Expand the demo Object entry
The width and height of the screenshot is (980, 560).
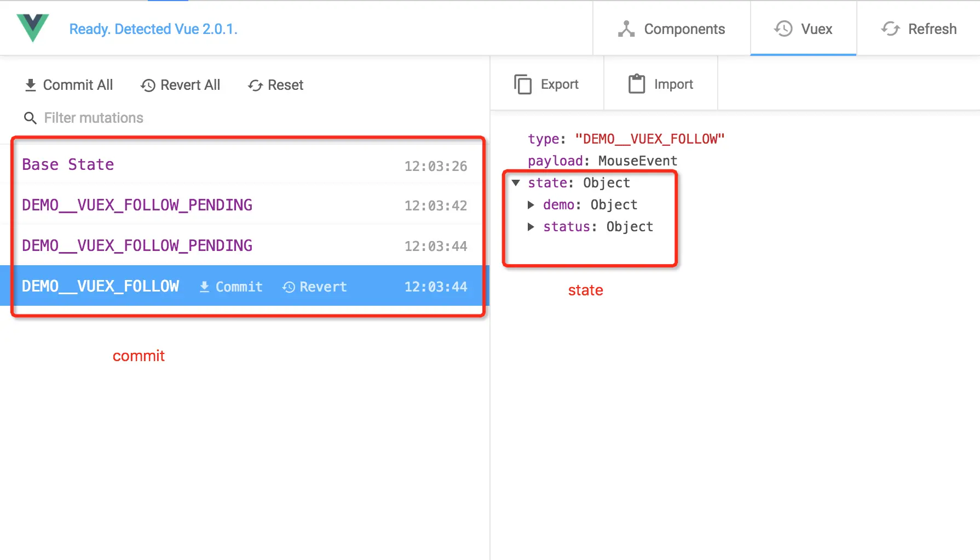pyautogui.click(x=531, y=205)
